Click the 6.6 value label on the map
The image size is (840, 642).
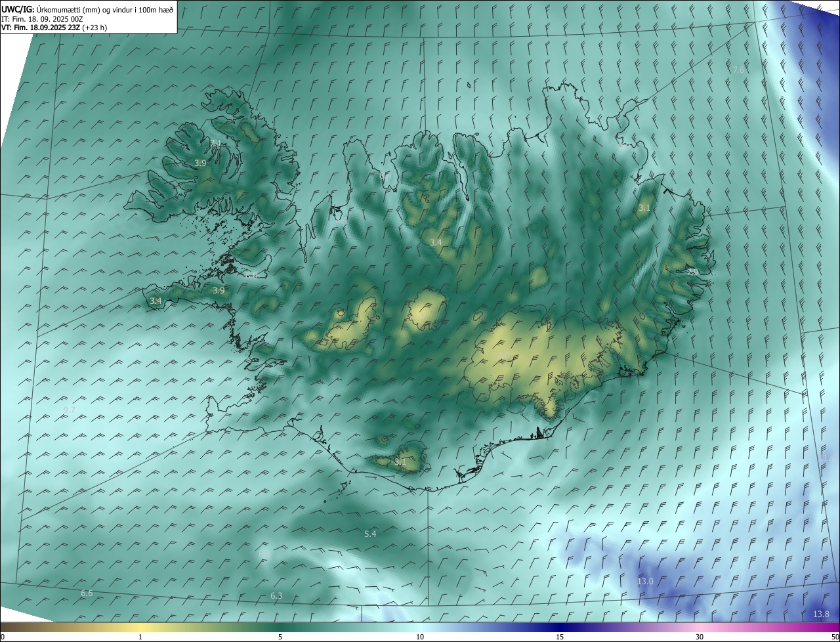(x=87, y=593)
